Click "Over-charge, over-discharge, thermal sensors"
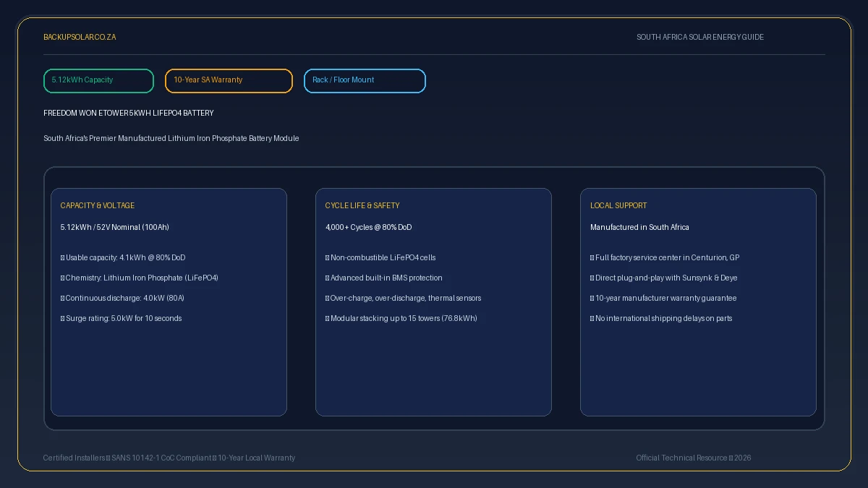Image resolution: width=868 pixels, height=488 pixels. pos(406,299)
